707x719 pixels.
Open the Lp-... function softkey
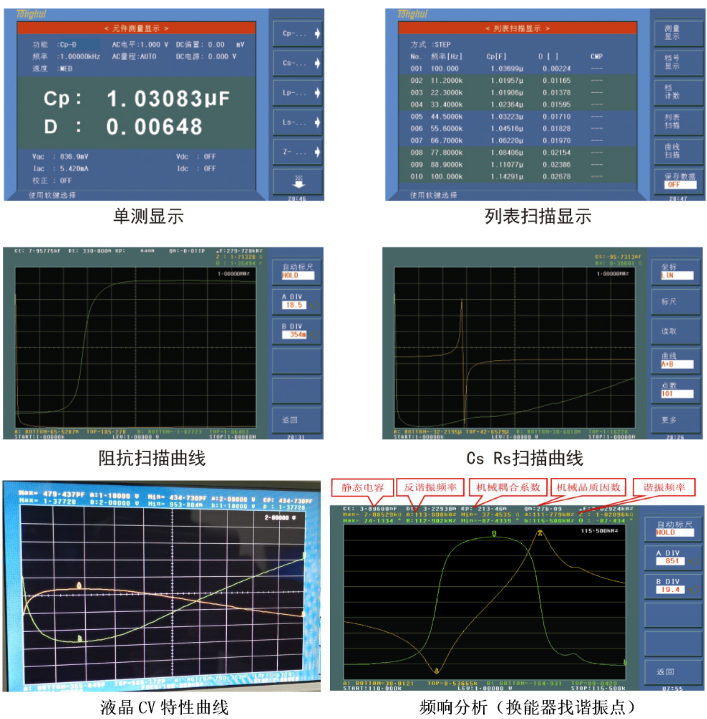[298, 93]
